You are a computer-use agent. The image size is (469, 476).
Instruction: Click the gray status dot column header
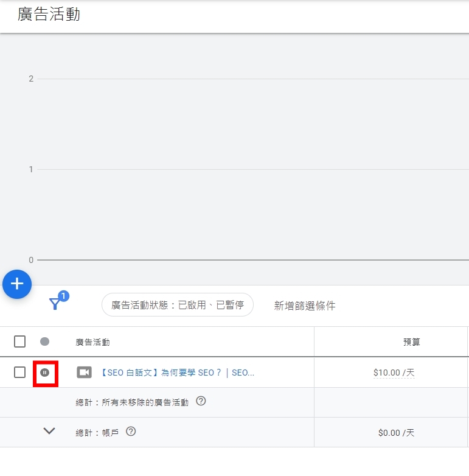(x=44, y=341)
